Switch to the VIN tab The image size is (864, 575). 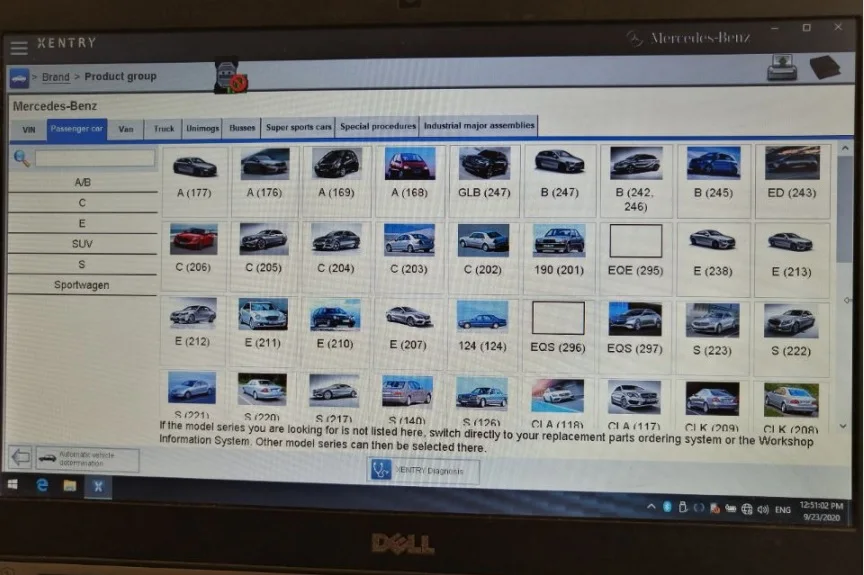[x=29, y=130]
